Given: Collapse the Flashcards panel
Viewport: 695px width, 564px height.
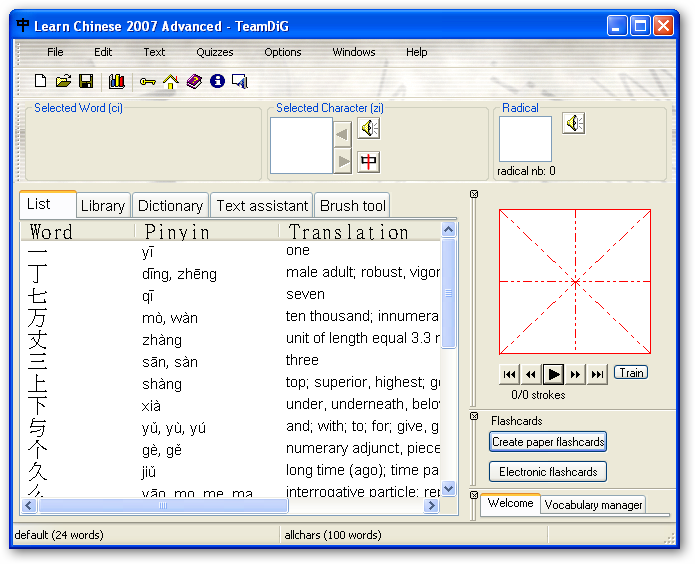Looking at the screenshot, I should click(x=474, y=416).
